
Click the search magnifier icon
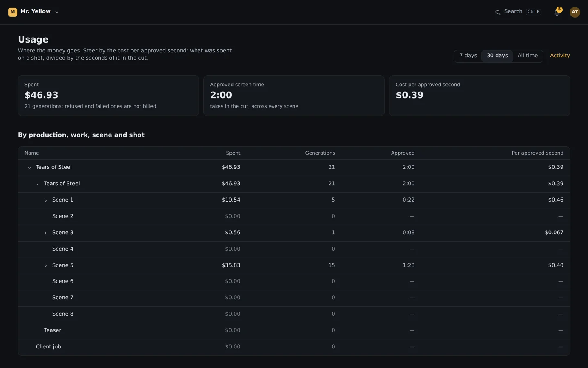coord(498,12)
